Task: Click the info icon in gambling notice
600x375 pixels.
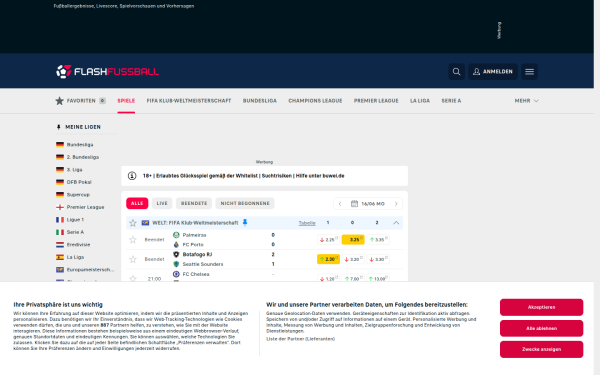Action: 132,176
